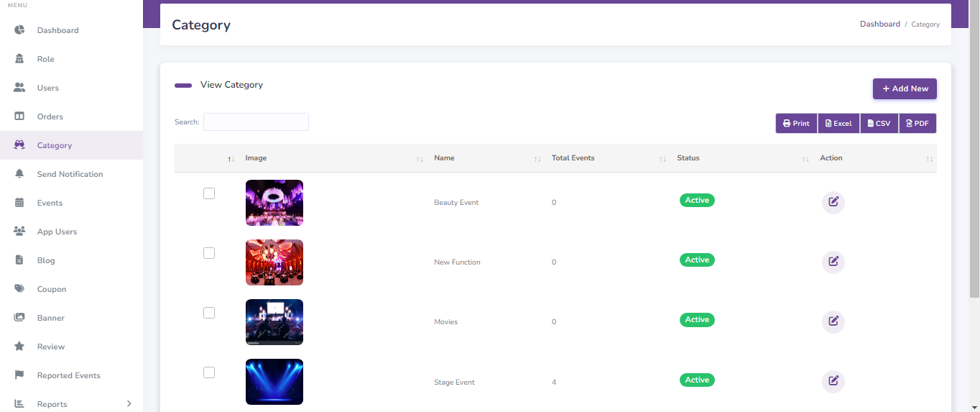Viewport: 980px width, 412px height.
Task: Check the Stage Event row checkbox
Action: click(x=209, y=372)
